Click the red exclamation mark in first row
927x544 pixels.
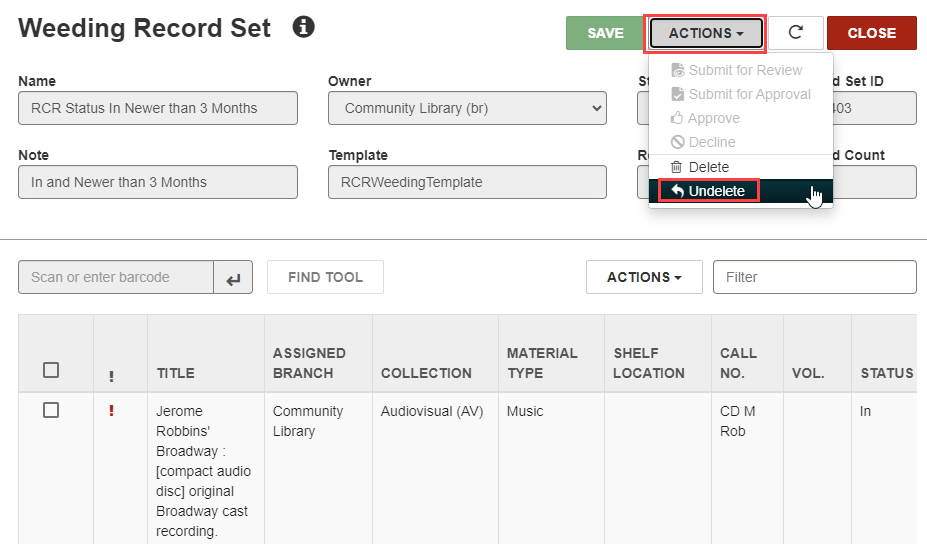point(111,411)
